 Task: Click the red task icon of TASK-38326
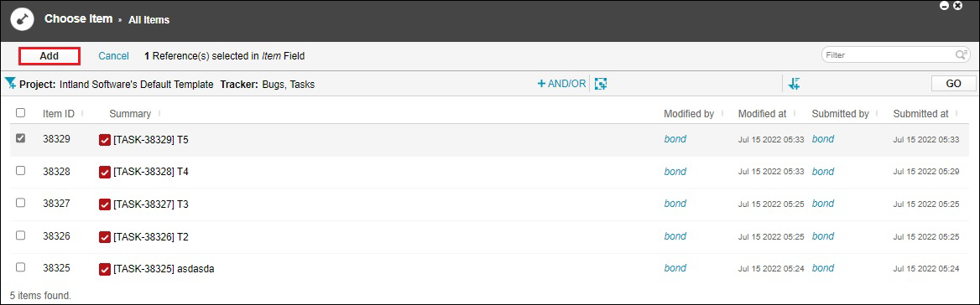105,237
